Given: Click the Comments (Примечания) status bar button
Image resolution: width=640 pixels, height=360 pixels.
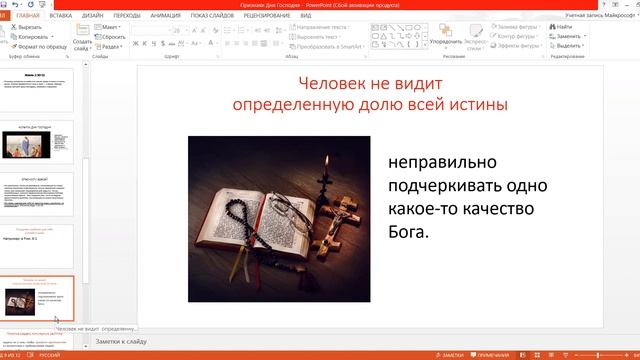Looking at the screenshot, I should pyautogui.click(x=490, y=355).
